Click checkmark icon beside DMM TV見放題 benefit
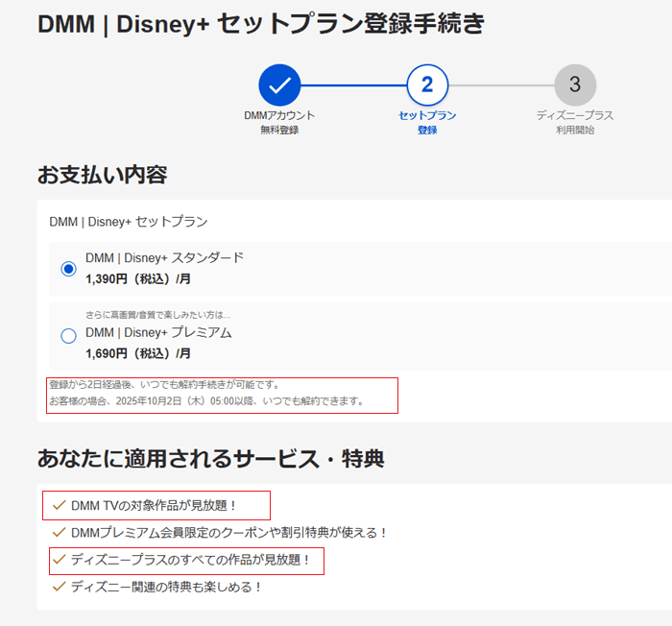The height and width of the screenshot is (626, 672). tap(59, 505)
